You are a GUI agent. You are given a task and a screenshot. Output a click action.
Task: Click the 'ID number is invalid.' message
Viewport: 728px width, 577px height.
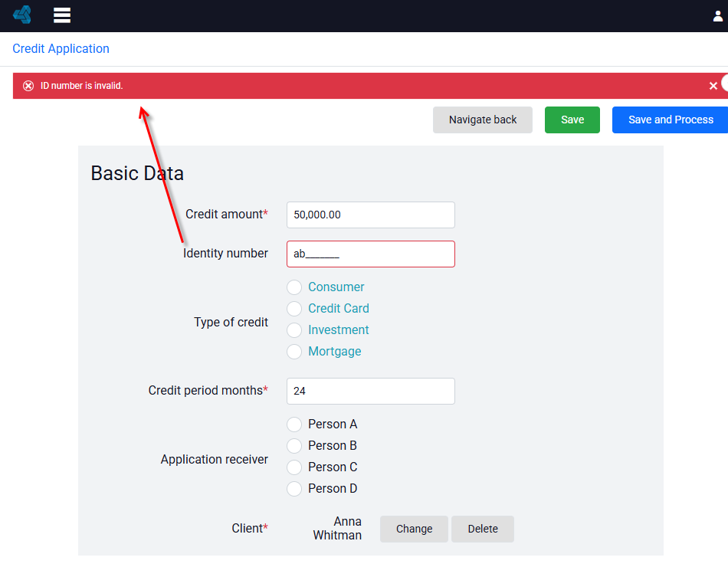[82, 86]
